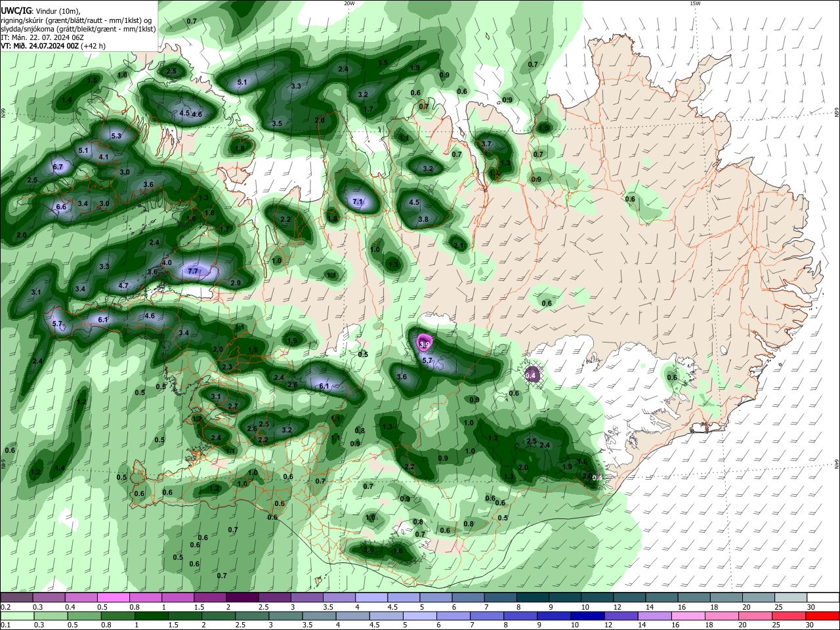Click the IT initial time line in header
The image size is (840, 630).
[42, 37]
